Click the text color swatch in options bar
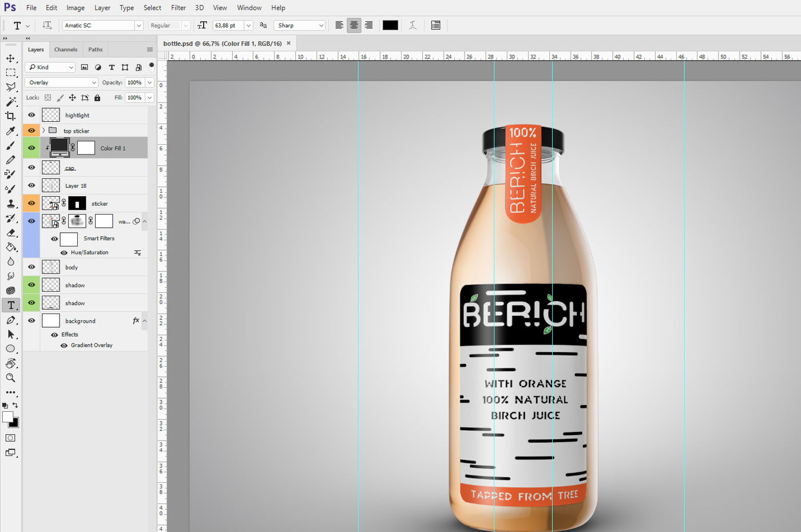 [390, 25]
